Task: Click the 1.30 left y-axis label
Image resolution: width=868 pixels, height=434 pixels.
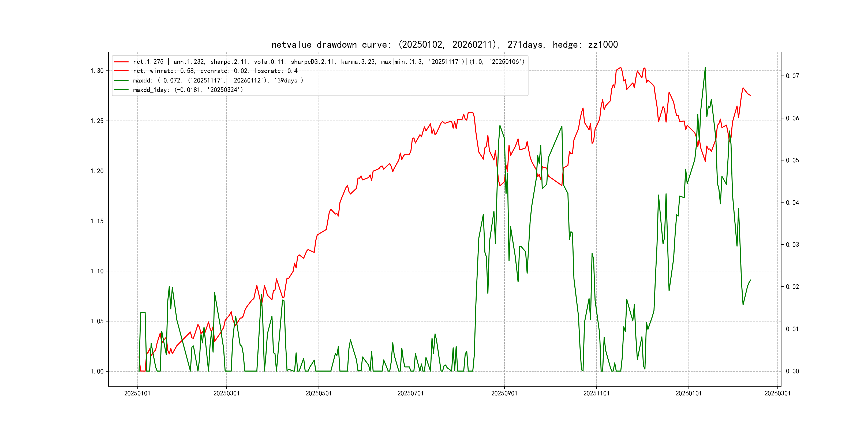Action: (x=97, y=71)
